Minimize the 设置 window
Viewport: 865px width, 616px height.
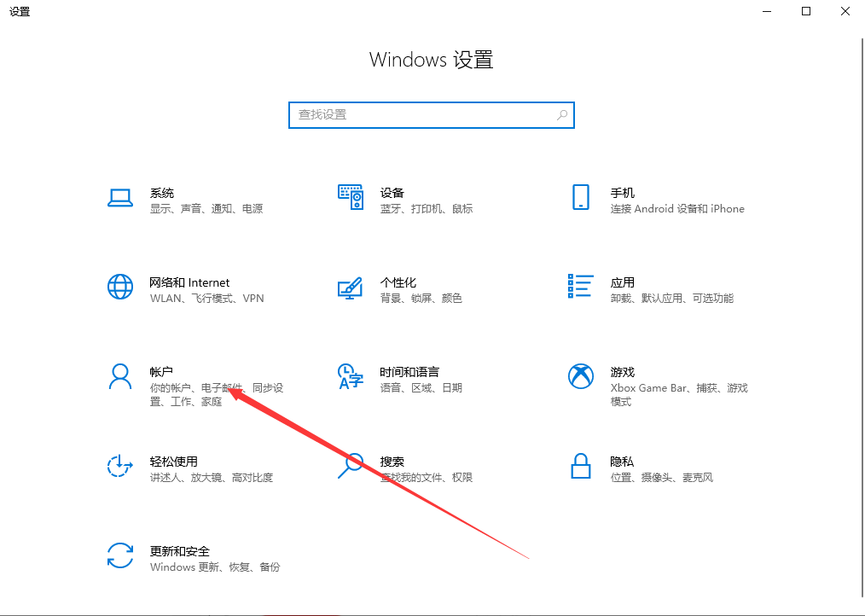pos(767,12)
